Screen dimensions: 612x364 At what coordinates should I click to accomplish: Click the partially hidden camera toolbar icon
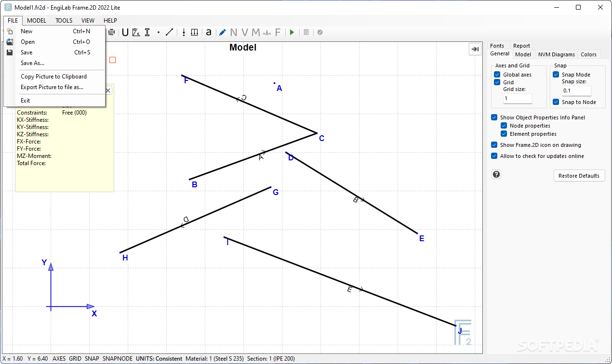tap(112, 32)
